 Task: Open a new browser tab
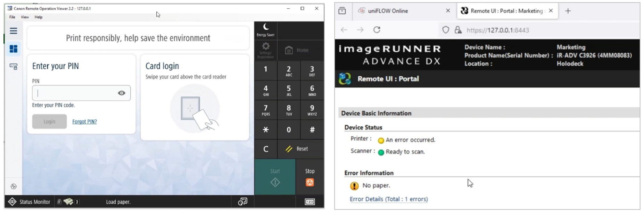(568, 11)
